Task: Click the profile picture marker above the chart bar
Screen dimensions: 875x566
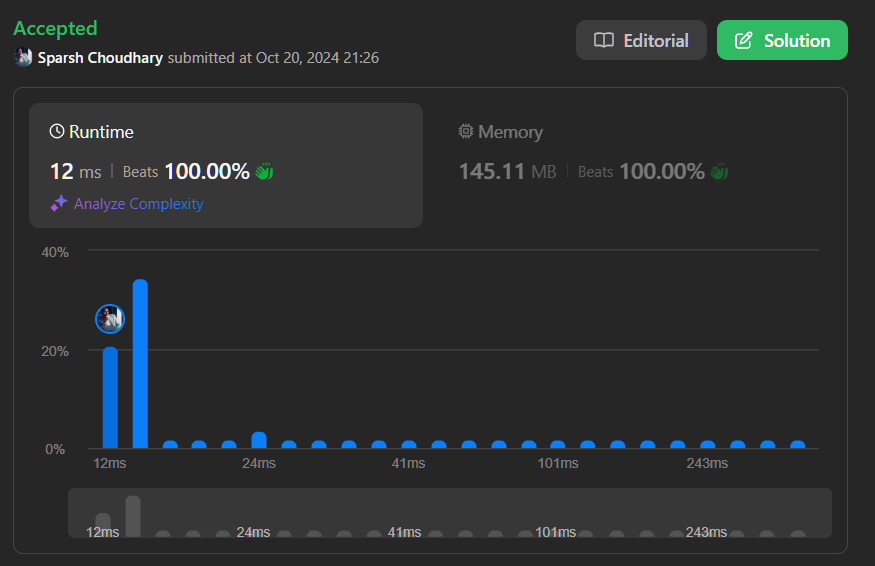Action: click(110, 319)
